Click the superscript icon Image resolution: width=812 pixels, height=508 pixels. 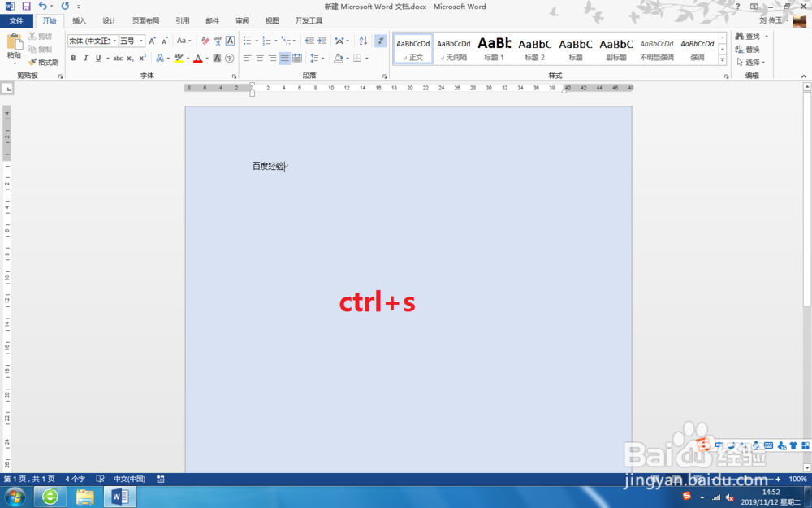[145, 58]
